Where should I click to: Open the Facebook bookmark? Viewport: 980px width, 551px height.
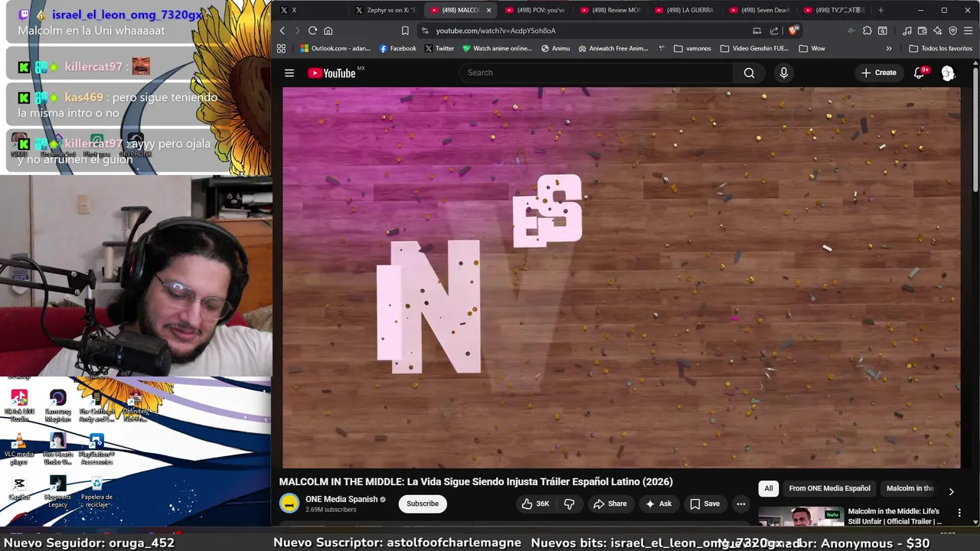click(397, 48)
